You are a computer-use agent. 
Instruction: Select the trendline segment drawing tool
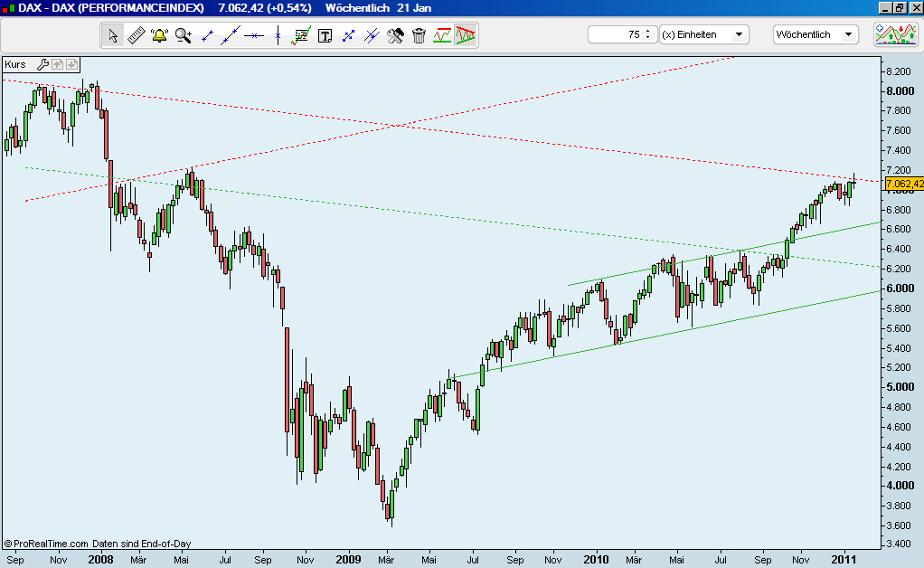point(207,34)
